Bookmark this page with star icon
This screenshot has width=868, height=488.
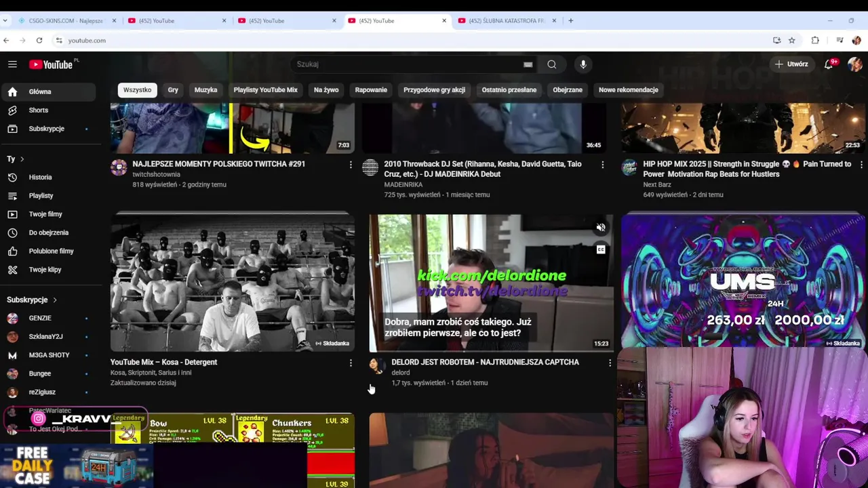[x=791, y=41]
